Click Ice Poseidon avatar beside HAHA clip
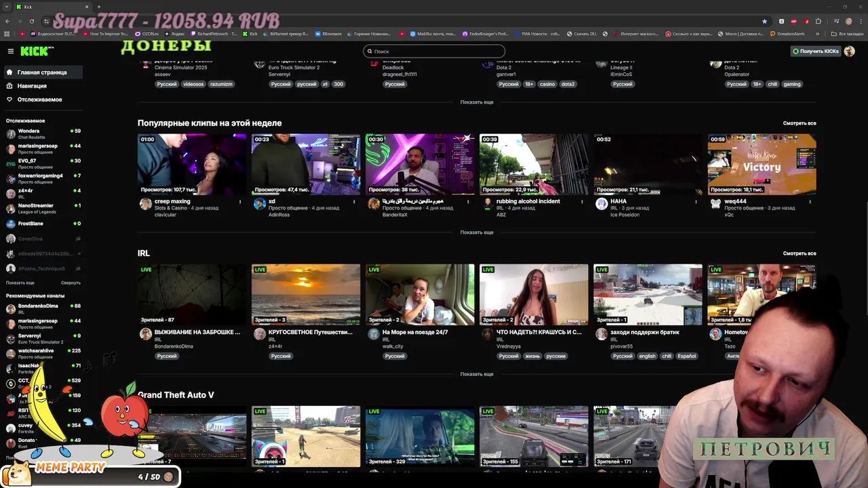This screenshot has height=488, width=868. 601,204
